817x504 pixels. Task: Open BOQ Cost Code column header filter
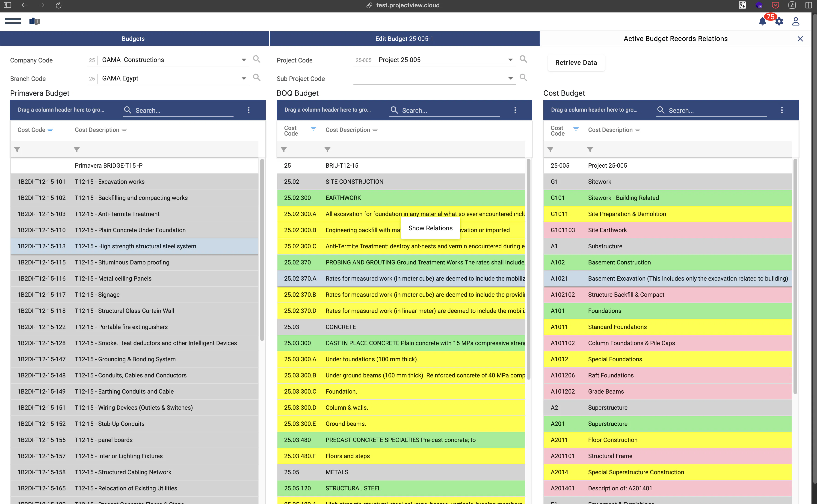pos(313,129)
